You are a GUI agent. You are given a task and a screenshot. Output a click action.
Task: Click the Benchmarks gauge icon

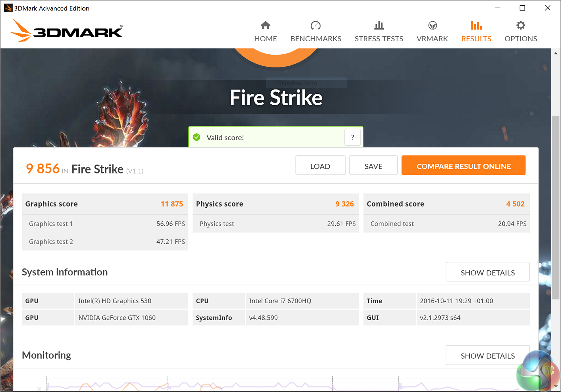315,25
